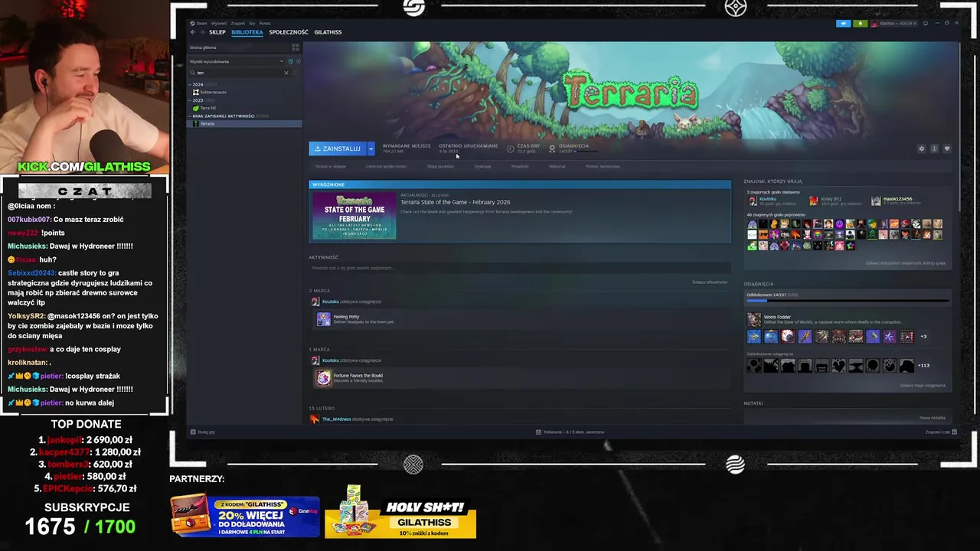Open Terraria game info icon
The height and width of the screenshot is (551, 980).
pos(934,148)
